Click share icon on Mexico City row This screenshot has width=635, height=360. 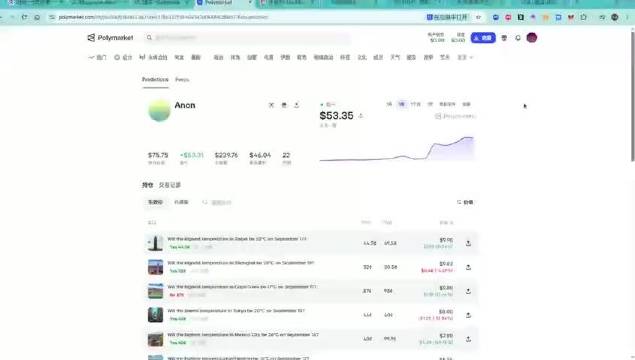pyautogui.click(x=468, y=339)
